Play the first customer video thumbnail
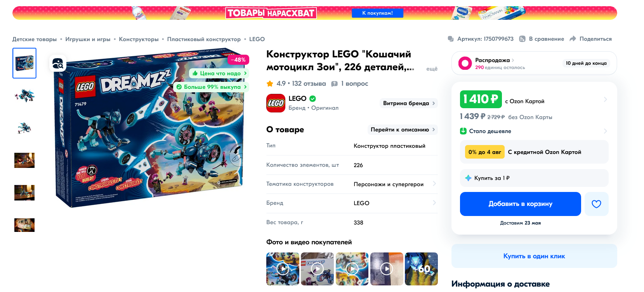This screenshot has width=644, height=292. (x=283, y=269)
